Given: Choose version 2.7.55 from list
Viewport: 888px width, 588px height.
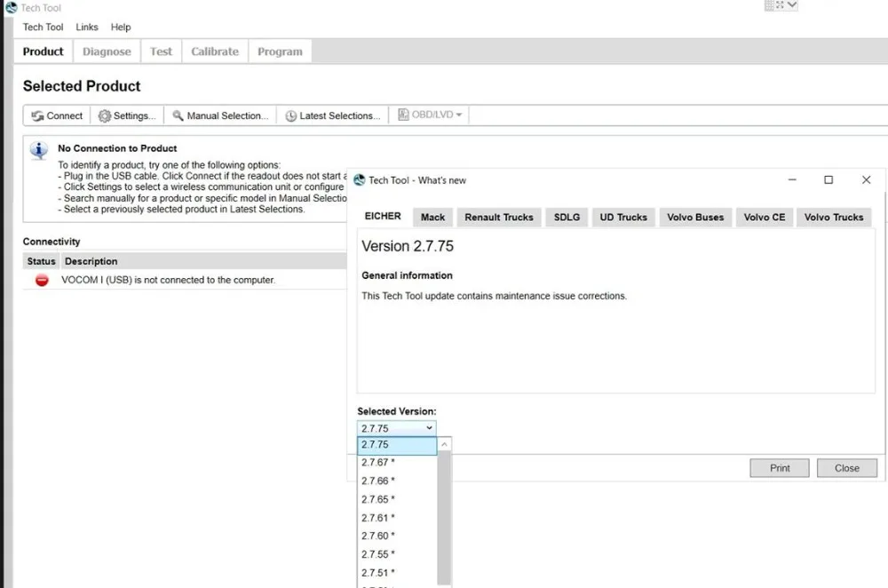Looking at the screenshot, I should pyautogui.click(x=397, y=554).
